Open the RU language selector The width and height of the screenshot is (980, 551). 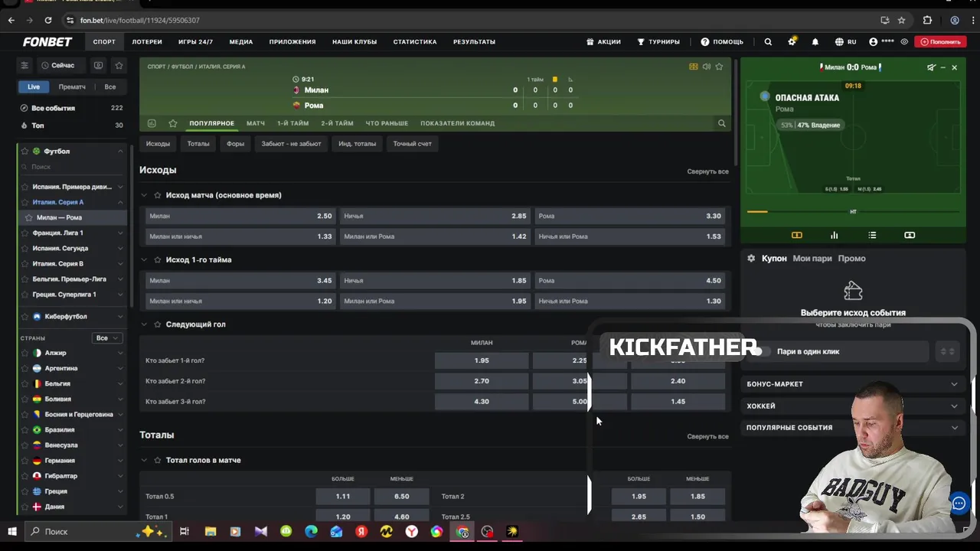(x=846, y=42)
